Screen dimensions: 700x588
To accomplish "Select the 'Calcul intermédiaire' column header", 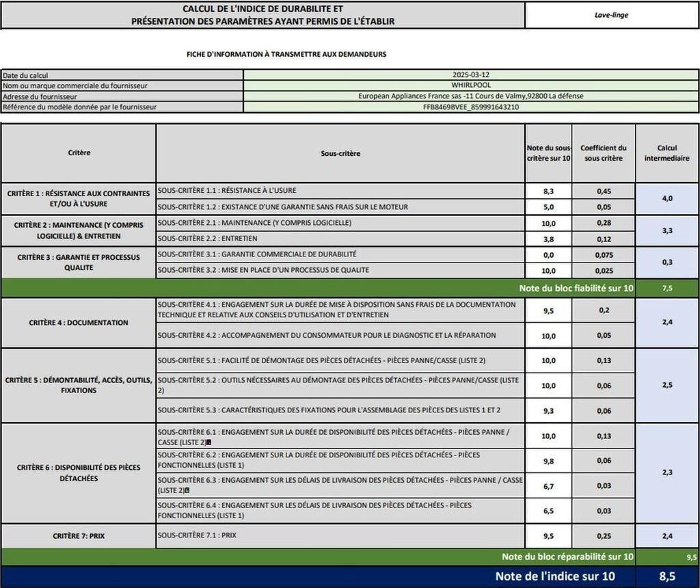I will tap(667, 153).
